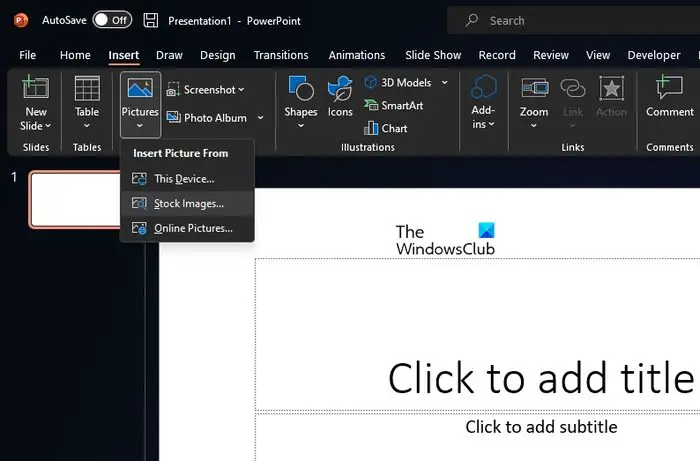The height and width of the screenshot is (461, 700).
Task: Toggle the AutoSave switch
Action: [112, 20]
